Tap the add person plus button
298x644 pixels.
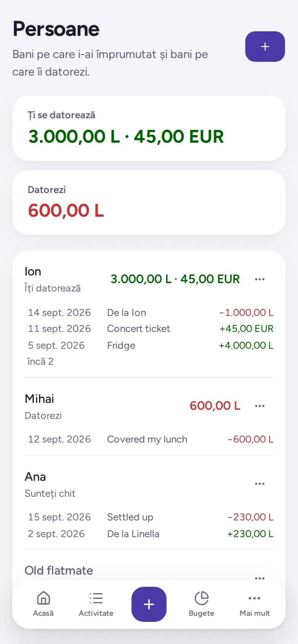pyautogui.click(x=265, y=47)
